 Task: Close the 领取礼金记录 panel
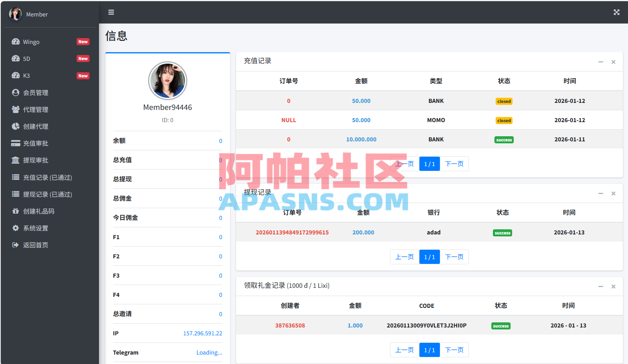click(x=613, y=287)
